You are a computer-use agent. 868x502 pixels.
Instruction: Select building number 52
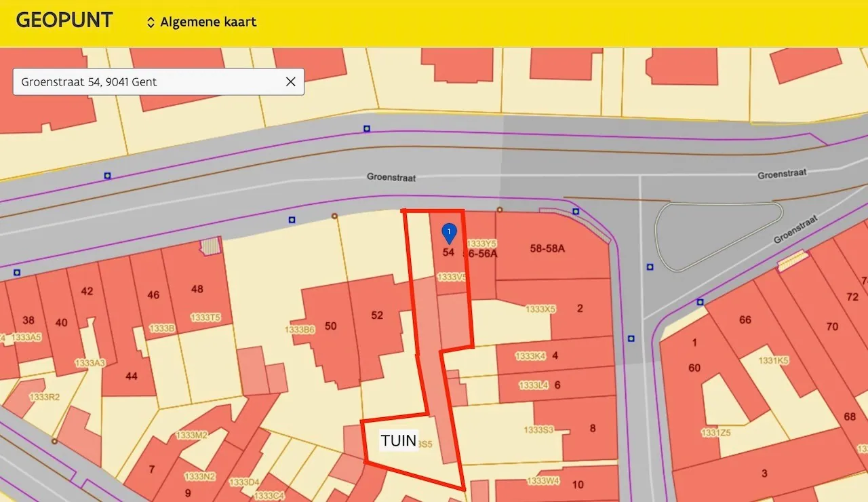click(x=377, y=315)
